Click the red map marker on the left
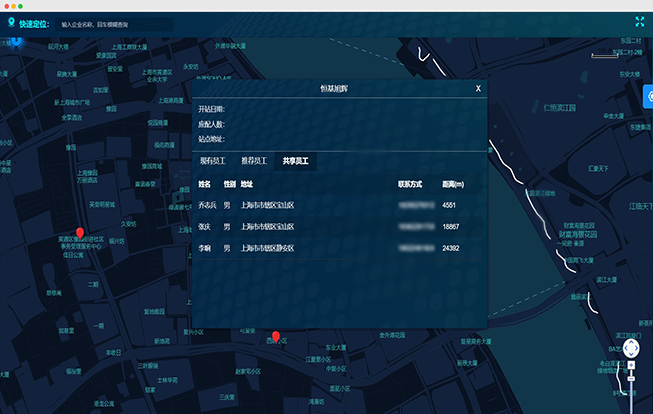653x414 pixels. pos(80,234)
